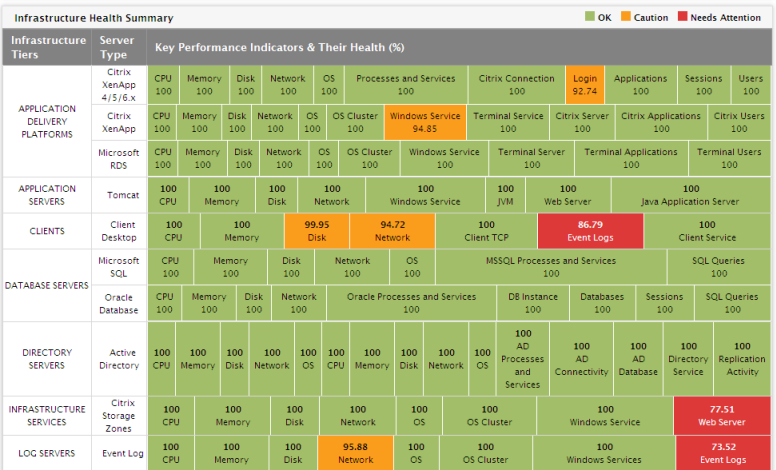Click the Directory Service 100 cell
Viewport: 776px width, 470px height.
pyautogui.click(x=688, y=359)
